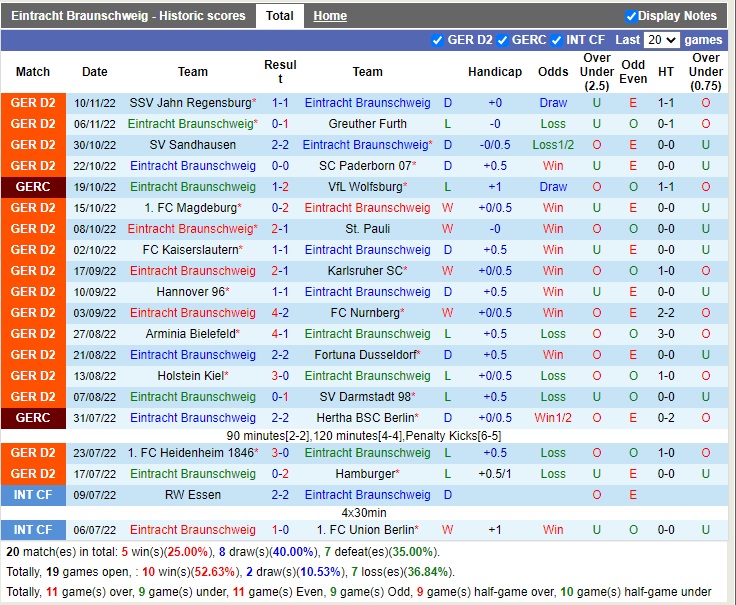Click the penalty kicks note under Hertha match

[364, 436]
